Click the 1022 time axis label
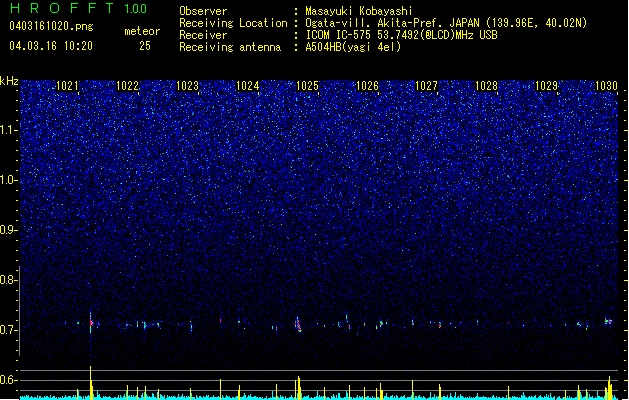629x400 pixels. pyautogui.click(x=127, y=86)
